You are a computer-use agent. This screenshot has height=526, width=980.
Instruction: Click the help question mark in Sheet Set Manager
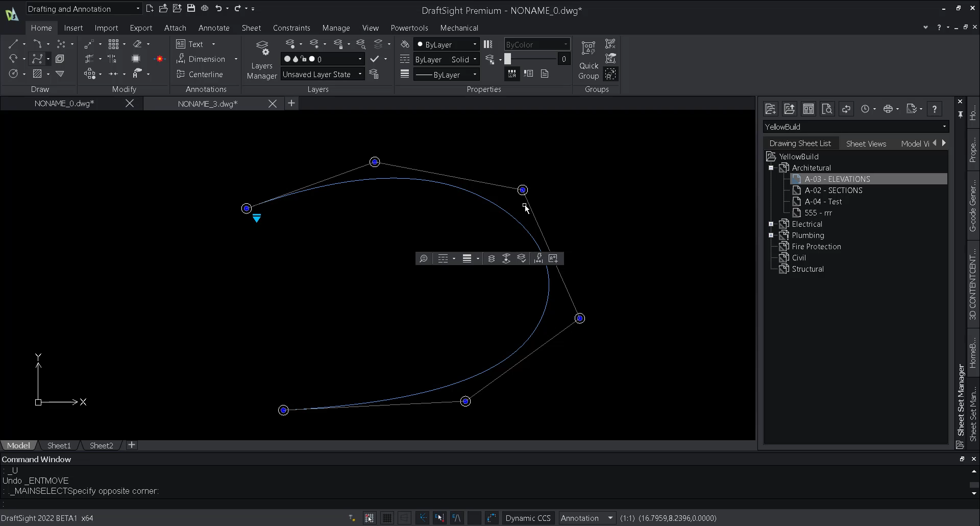pos(934,108)
